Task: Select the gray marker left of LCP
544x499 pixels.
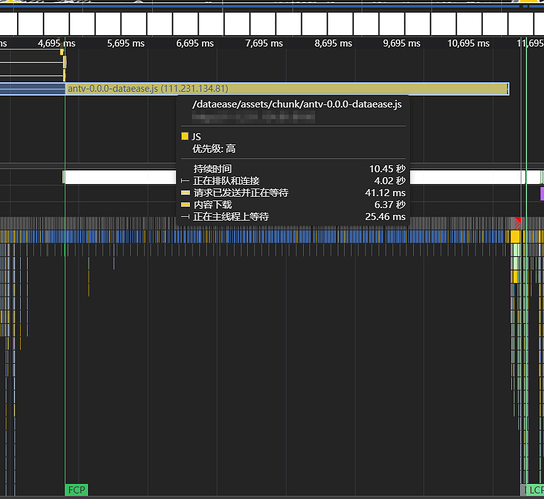Action: point(524,490)
